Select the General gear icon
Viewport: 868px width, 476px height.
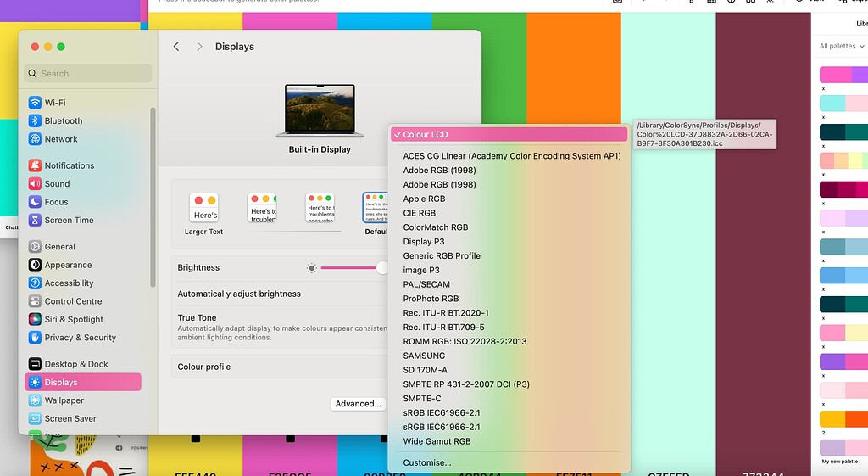click(35, 247)
